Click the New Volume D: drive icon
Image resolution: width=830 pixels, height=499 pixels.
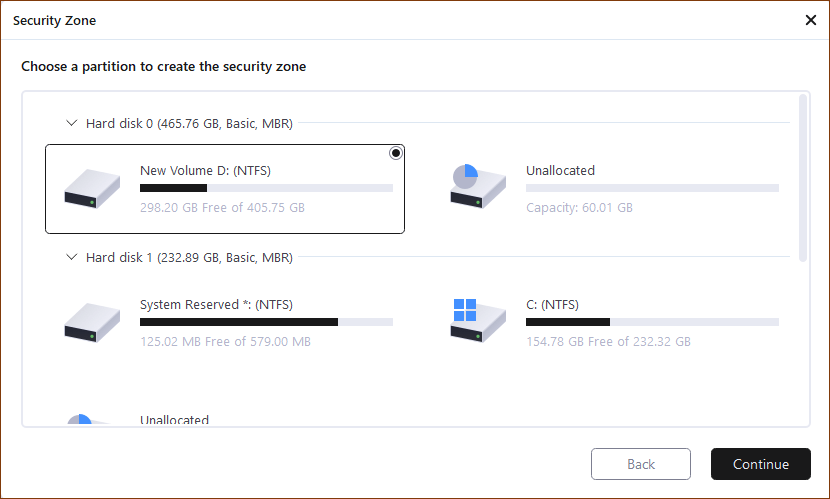point(92,188)
